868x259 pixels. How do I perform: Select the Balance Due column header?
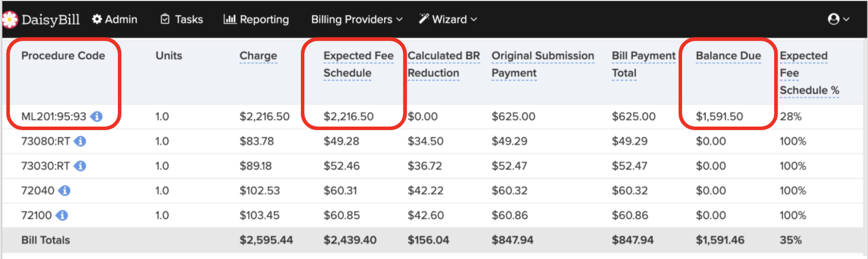pyautogui.click(x=728, y=56)
